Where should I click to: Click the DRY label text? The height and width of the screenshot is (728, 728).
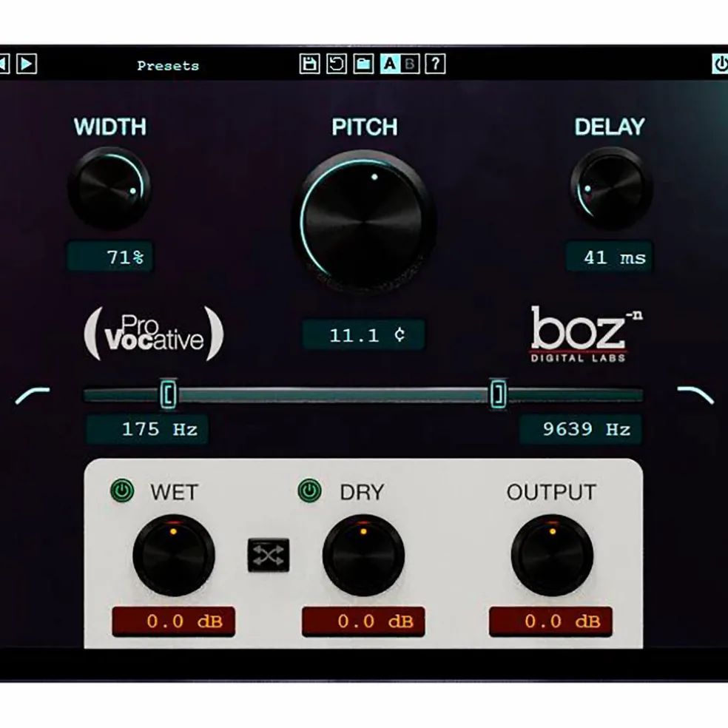[362, 492]
